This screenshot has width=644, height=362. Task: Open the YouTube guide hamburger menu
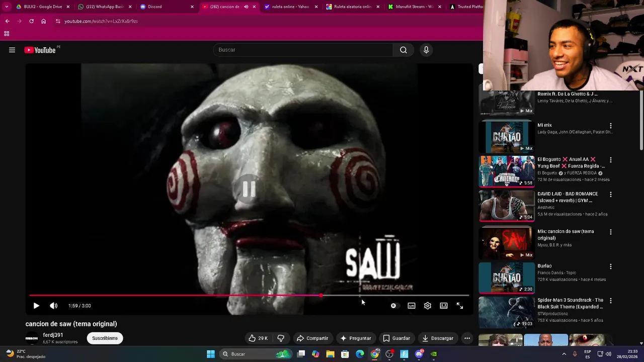12,50
